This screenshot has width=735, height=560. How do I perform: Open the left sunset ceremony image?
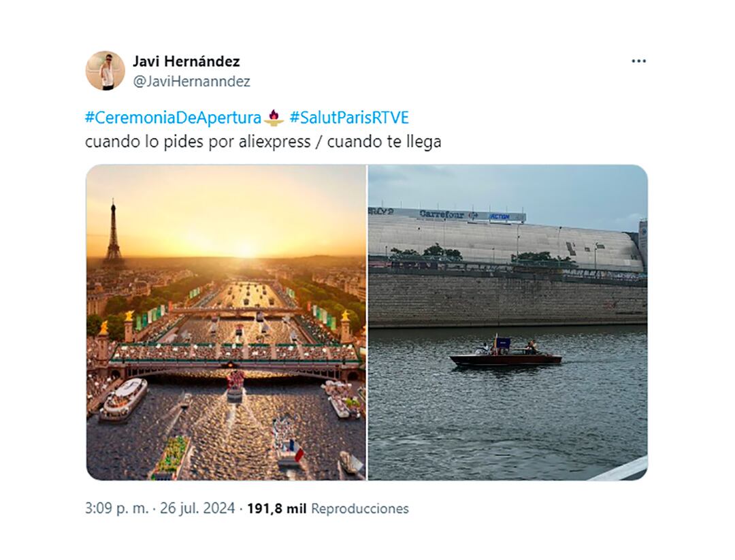tap(226, 322)
